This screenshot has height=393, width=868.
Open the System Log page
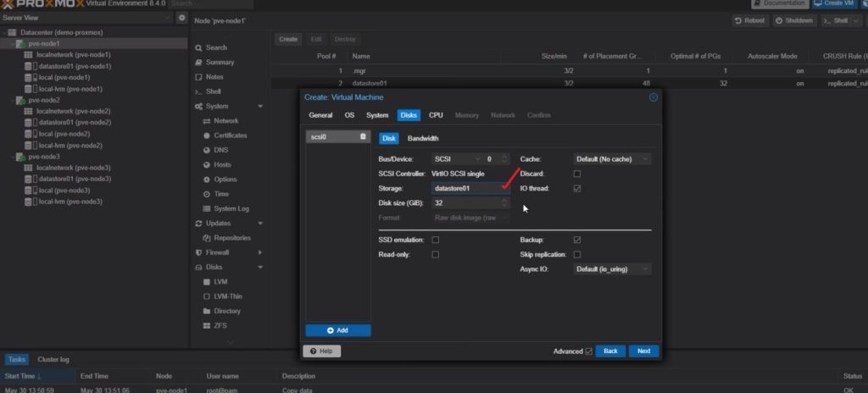tap(231, 208)
